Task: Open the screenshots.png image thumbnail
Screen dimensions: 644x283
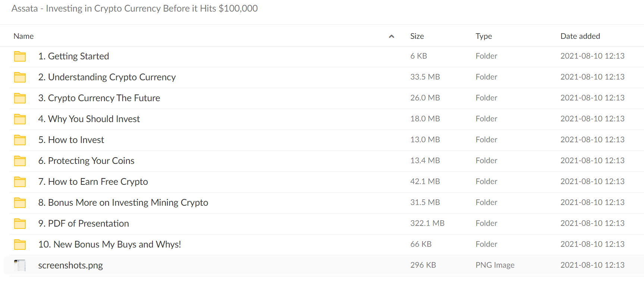Action: pyautogui.click(x=20, y=265)
